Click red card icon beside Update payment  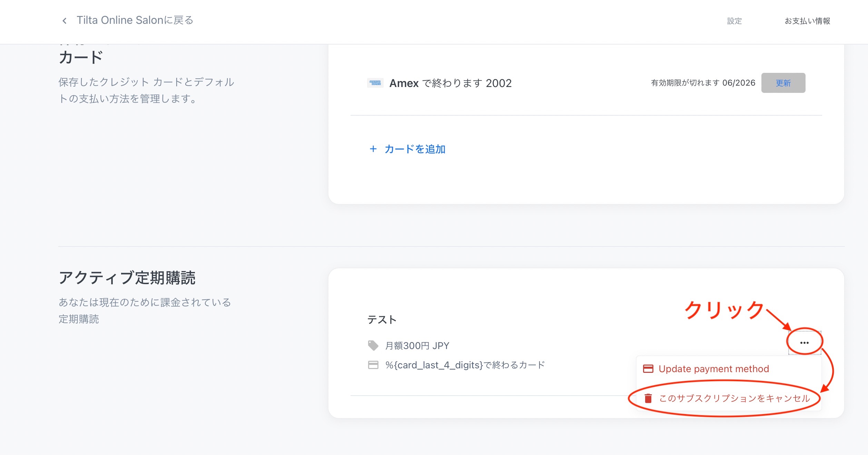tap(648, 369)
